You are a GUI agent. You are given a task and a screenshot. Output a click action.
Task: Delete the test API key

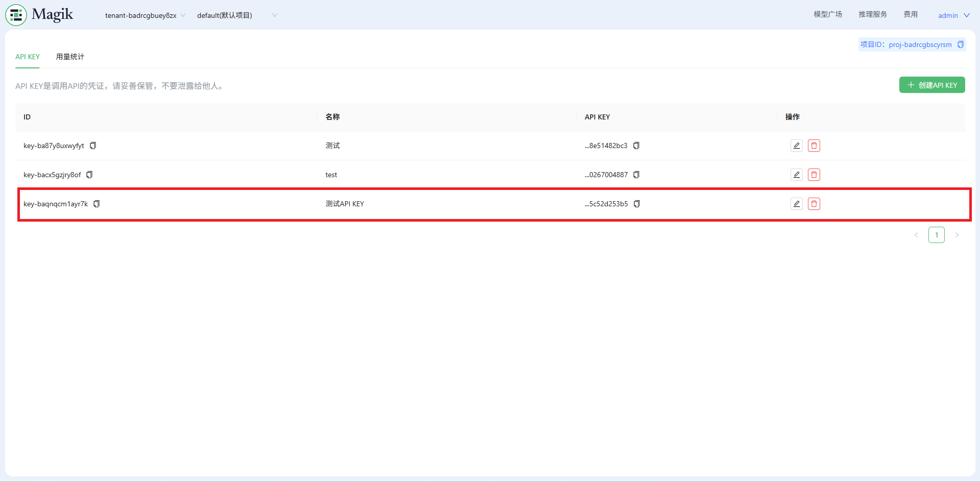pos(814,175)
